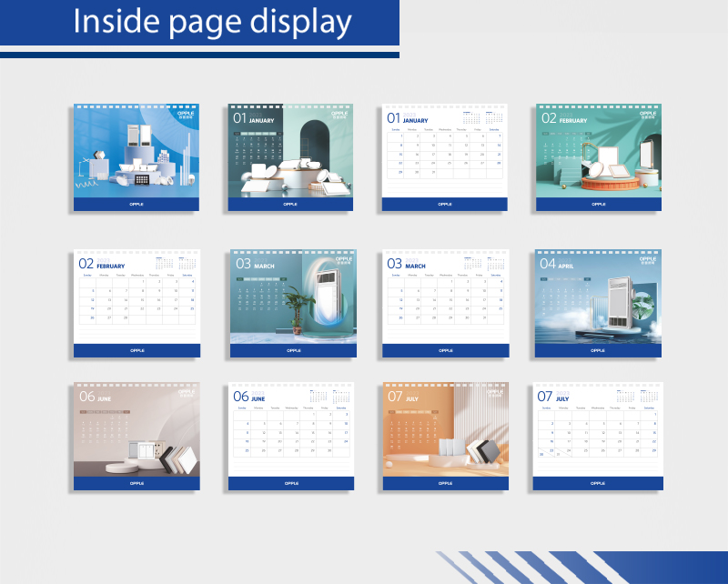This screenshot has width=728, height=584.
Task: Open the white February calendar grid page
Action: (136, 303)
